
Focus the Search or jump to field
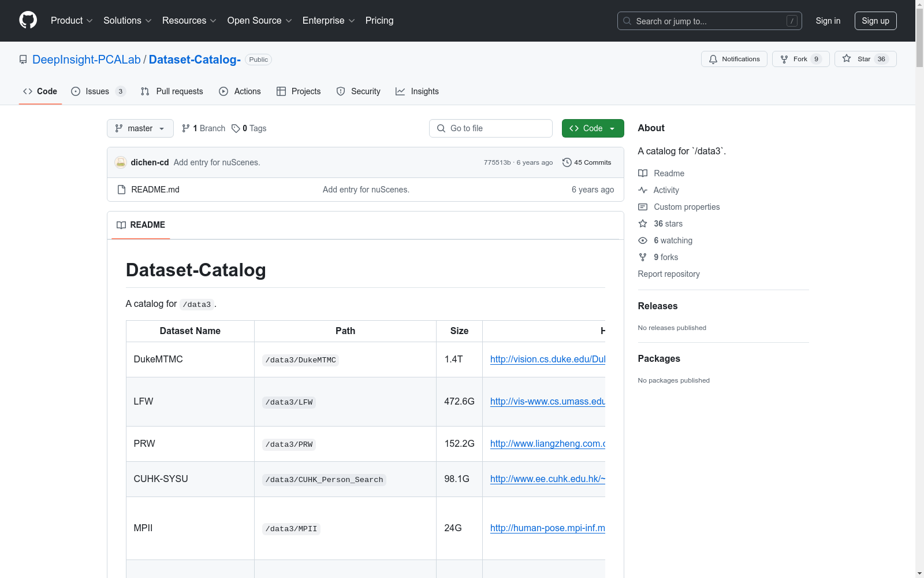point(710,21)
